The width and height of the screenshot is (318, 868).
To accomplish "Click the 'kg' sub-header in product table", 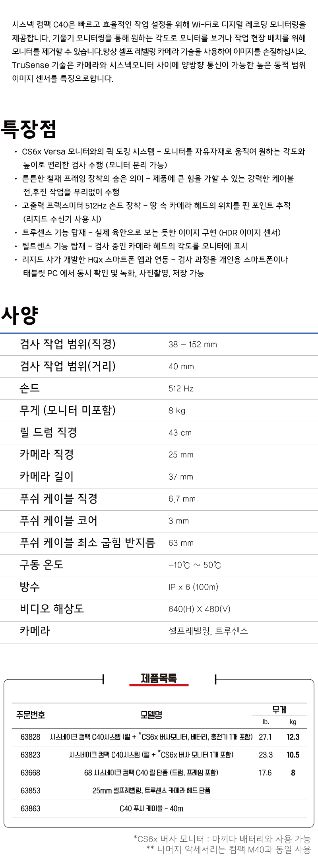I will pyautogui.click(x=293, y=722).
